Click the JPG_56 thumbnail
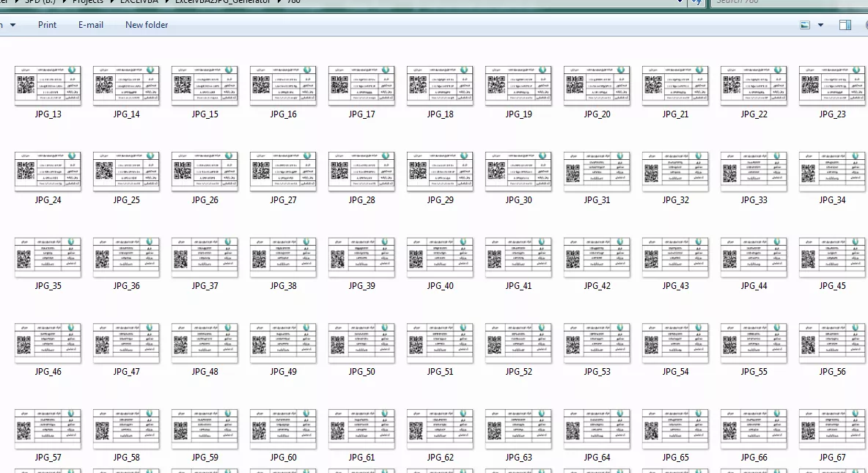The height and width of the screenshot is (473, 868). 833,343
